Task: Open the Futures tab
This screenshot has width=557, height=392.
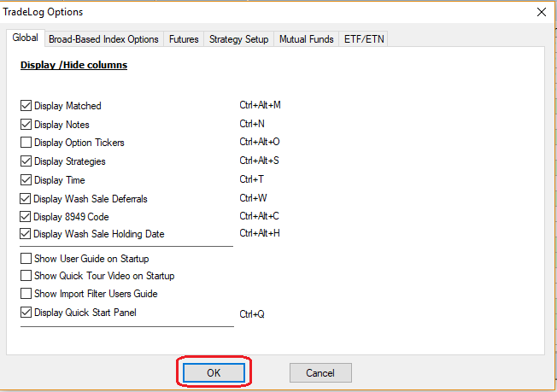Action: (184, 39)
